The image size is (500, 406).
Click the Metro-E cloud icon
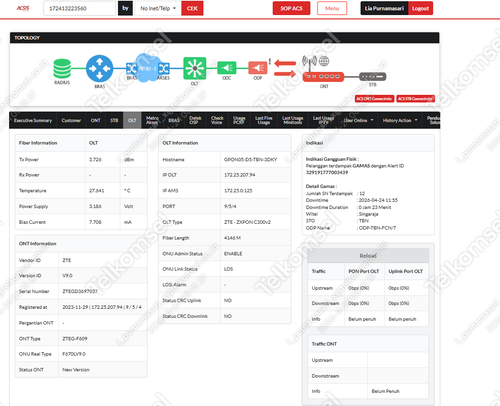(147, 68)
